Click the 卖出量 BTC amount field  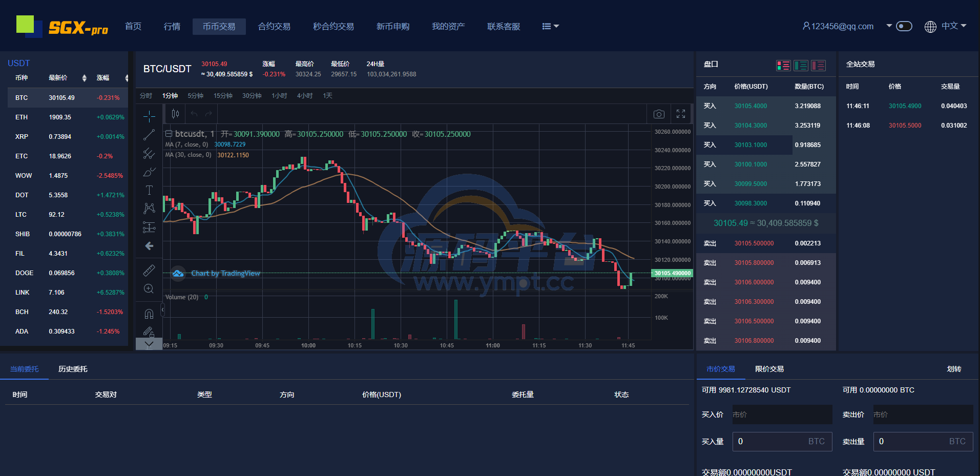coord(923,441)
